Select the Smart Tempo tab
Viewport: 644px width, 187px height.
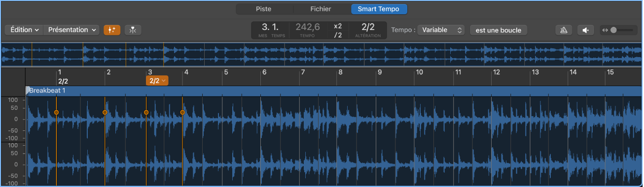[x=379, y=9]
